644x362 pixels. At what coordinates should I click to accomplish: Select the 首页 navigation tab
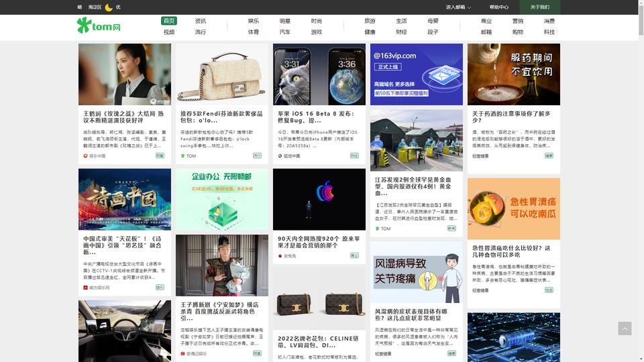[169, 21]
